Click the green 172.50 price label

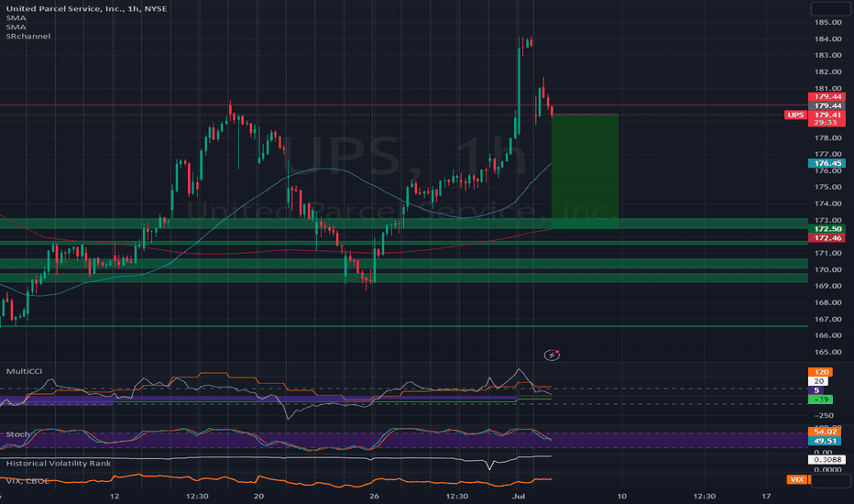pos(827,229)
